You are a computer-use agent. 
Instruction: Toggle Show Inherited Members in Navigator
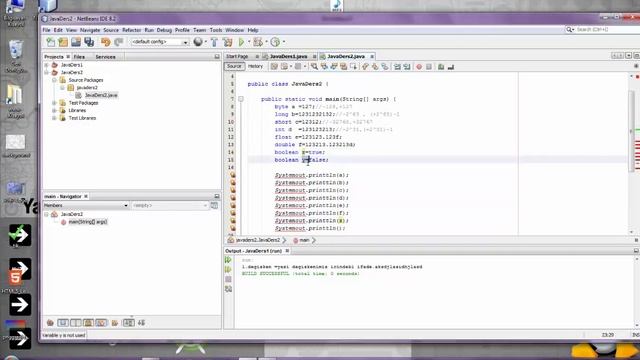(x=50, y=323)
